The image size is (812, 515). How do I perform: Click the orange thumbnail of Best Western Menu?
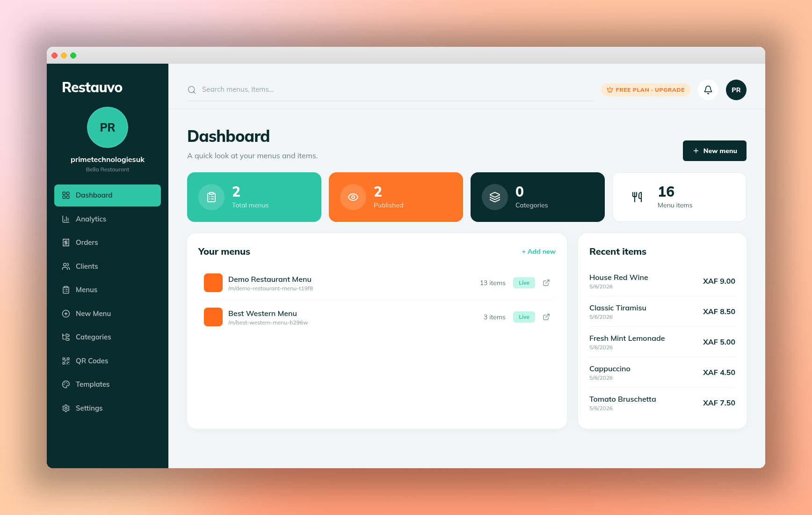point(213,317)
